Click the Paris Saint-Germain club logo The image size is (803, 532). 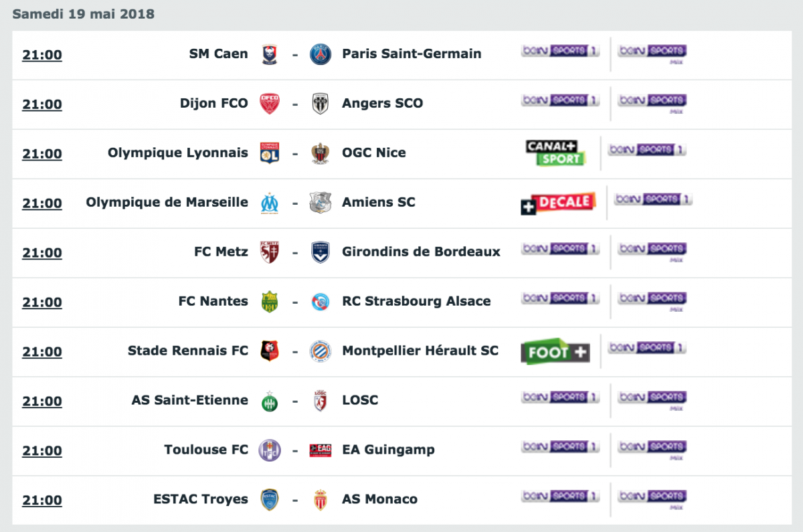321,54
